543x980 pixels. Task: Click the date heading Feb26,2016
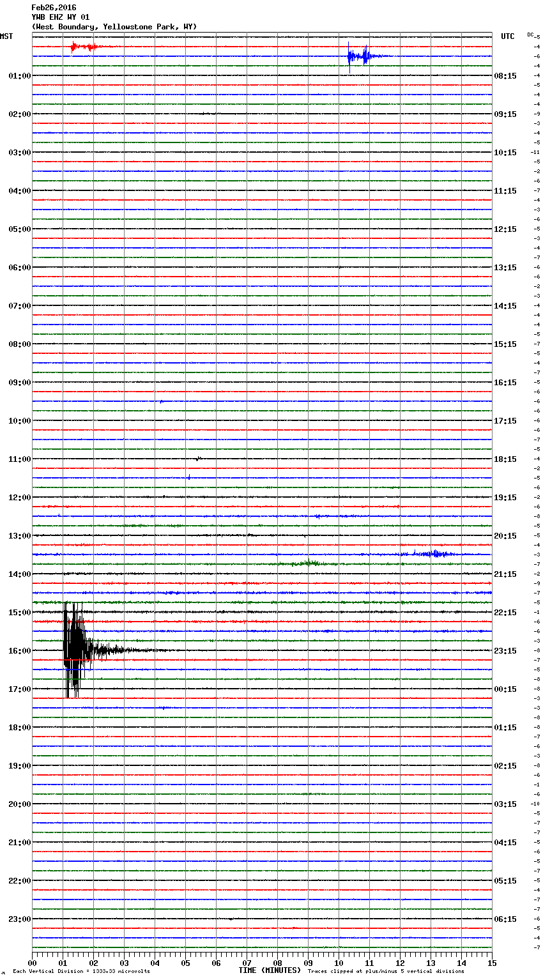click(x=54, y=8)
